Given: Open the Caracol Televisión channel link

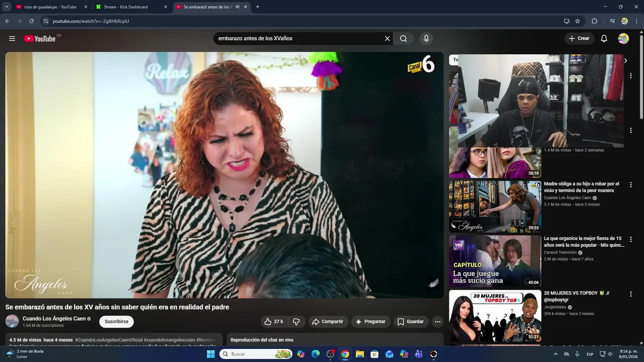Looking at the screenshot, I should 560,252.
